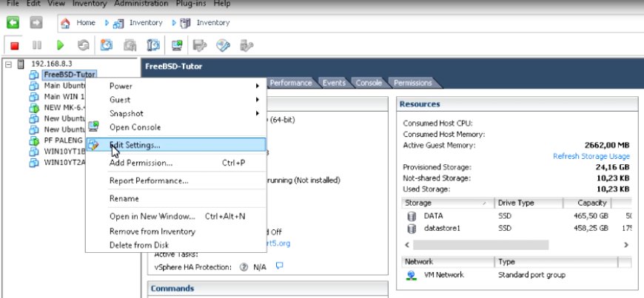Select the datastore1 storage row

pos(517,228)
